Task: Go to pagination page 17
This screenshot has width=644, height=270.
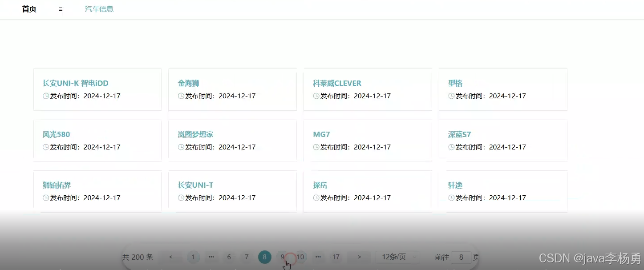Action: click(336, 257)
